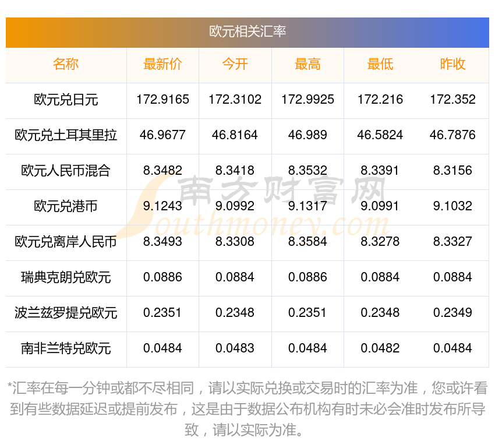The height and width of the screenshot is (448, 495).
Task: Click latest price 46.9677
Action: point(162,135)
